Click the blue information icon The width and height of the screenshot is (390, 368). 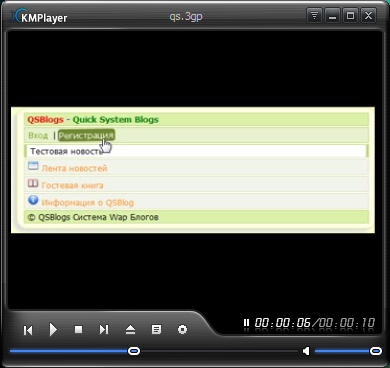click(33, 200)
